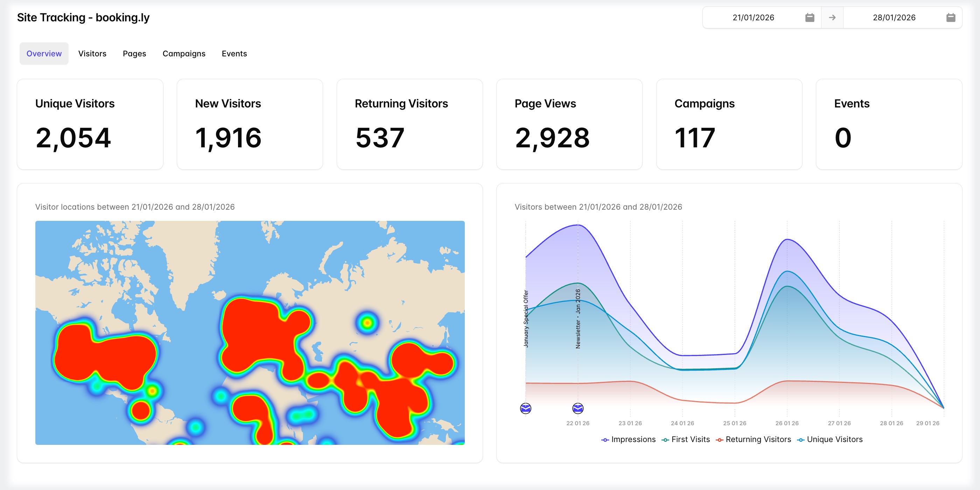Open the Pages tab
Viewport: 980px width, 490px height.
pyautogui.click(x=134, y=54)
